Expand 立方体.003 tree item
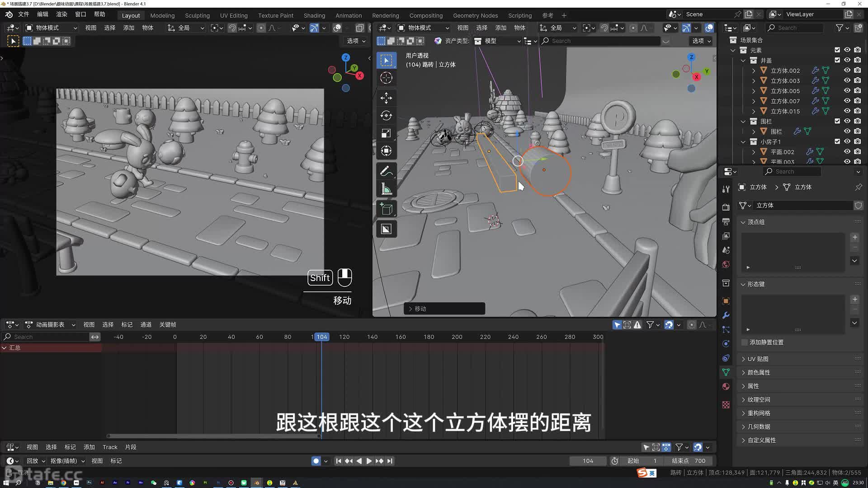Viewport: 868px width, 488px height. click(754, 81)
